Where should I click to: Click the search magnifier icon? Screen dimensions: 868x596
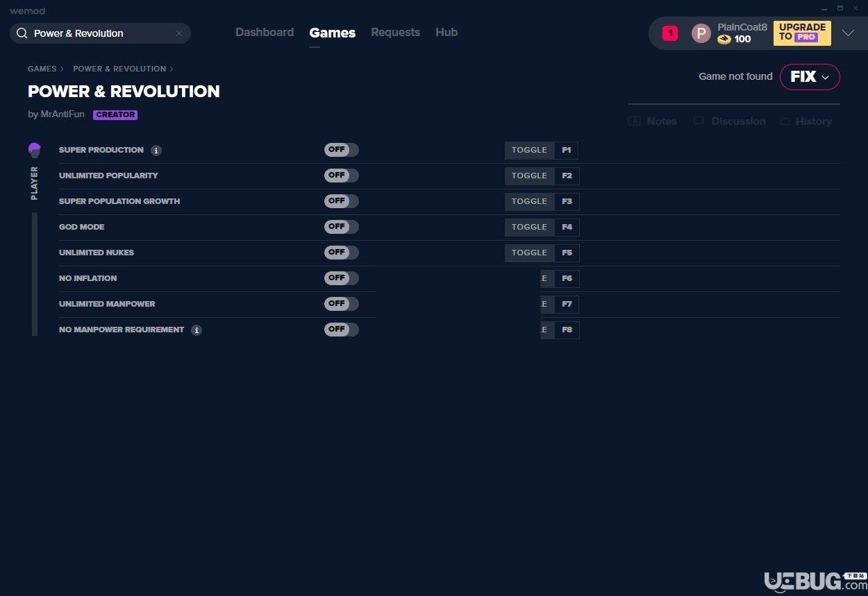coord(22,33)
